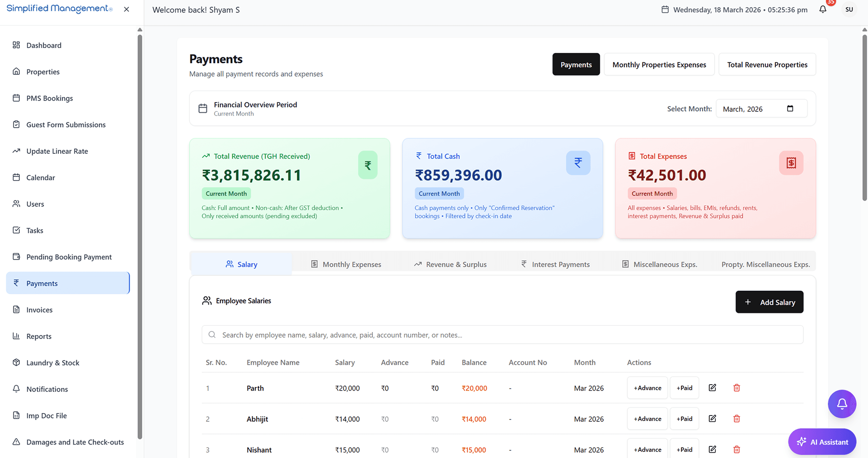The width and height of the screenshot is (868, 458).
Task: Open the Calendar sidebar item
Action: pos(68,177)
